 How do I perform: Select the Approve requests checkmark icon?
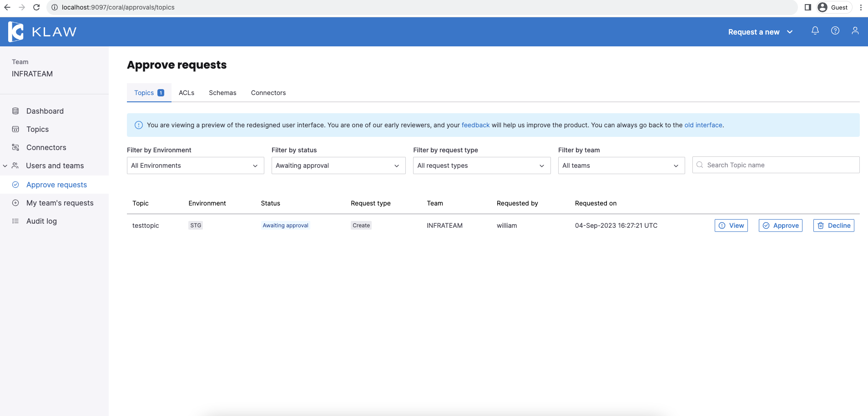[x=15, y=185]
